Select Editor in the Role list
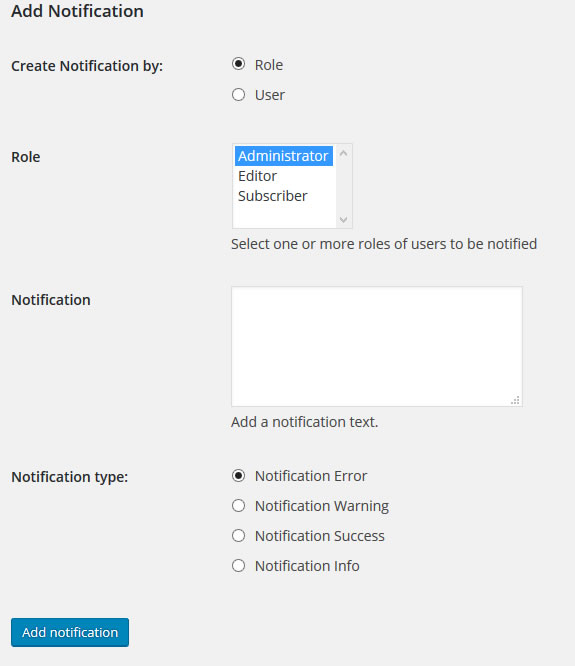 [x=284, y=176]
